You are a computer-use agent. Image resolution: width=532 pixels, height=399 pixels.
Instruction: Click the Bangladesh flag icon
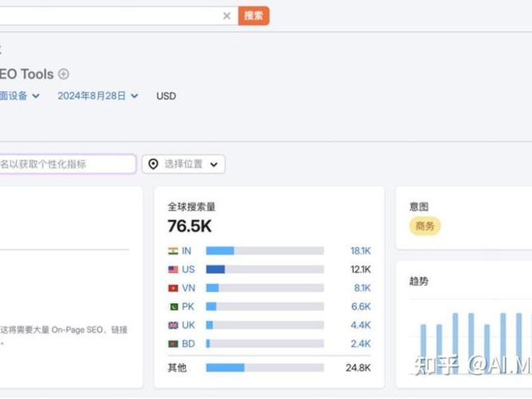tap(173, 344)
